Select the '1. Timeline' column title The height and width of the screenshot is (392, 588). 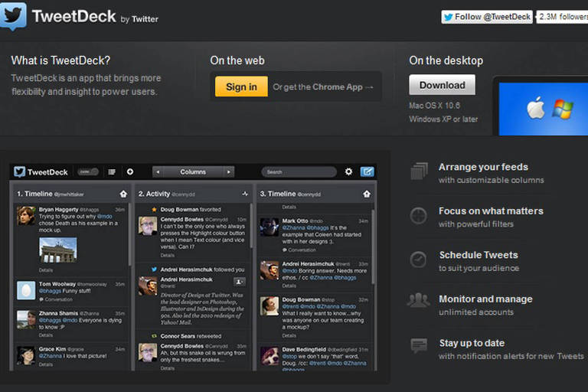[34, 194]
